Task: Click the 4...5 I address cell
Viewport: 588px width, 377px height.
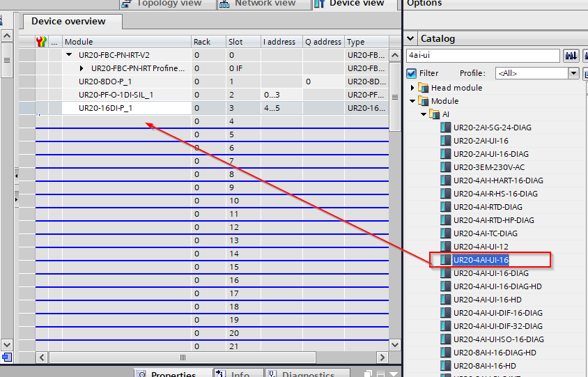Action: [x=281, y=108]
